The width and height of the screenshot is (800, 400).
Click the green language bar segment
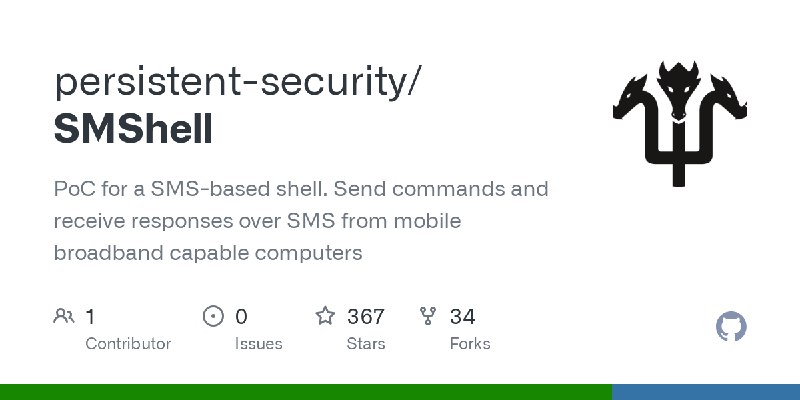pos(306,392)
